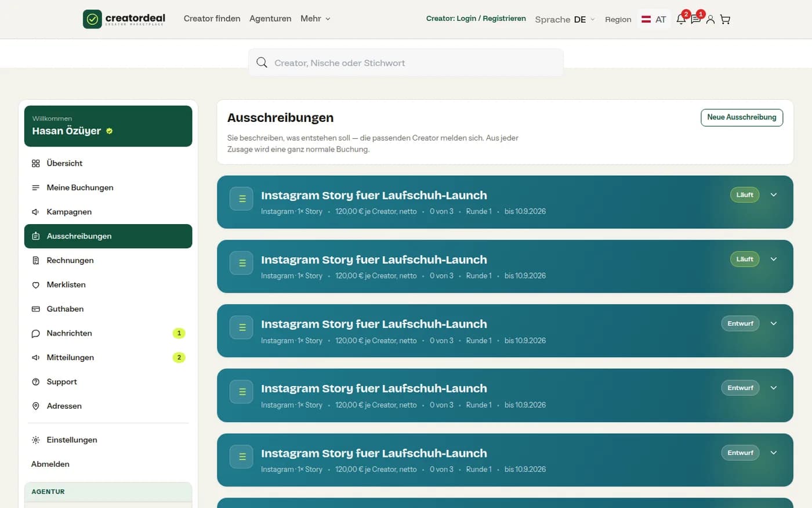
Task: Click the Creator, Nische oder Stichwort search field
Action: (x=406, y=63)
